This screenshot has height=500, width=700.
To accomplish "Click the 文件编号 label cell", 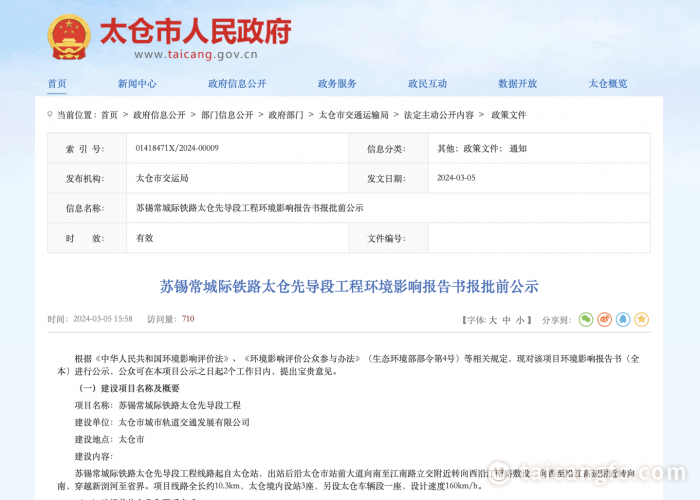I will [388, 238].
